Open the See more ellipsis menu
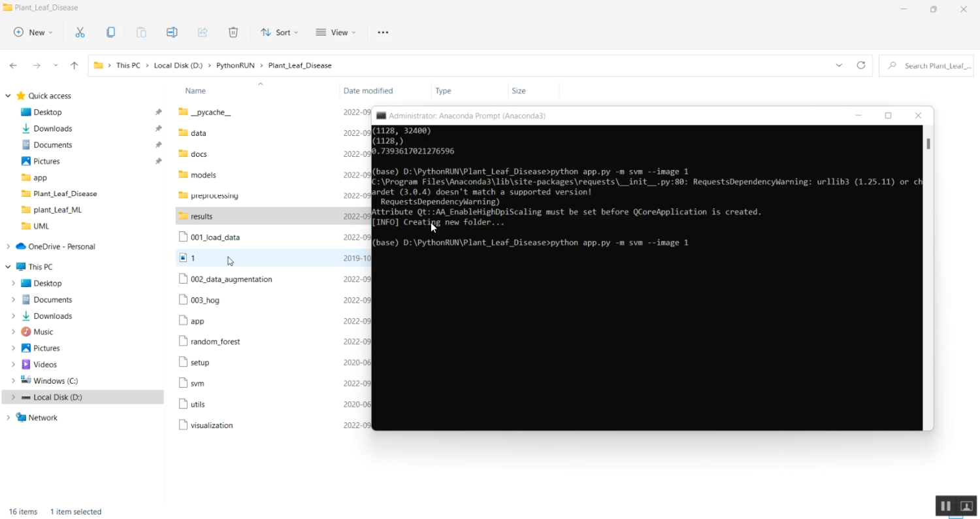The image size is (980, 519). (x=383, y=32)
